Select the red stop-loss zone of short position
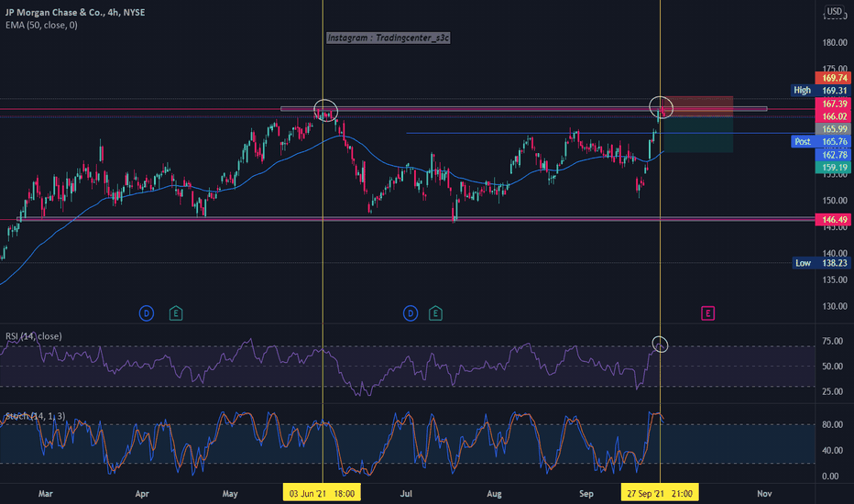 click(x=699, y=106)
